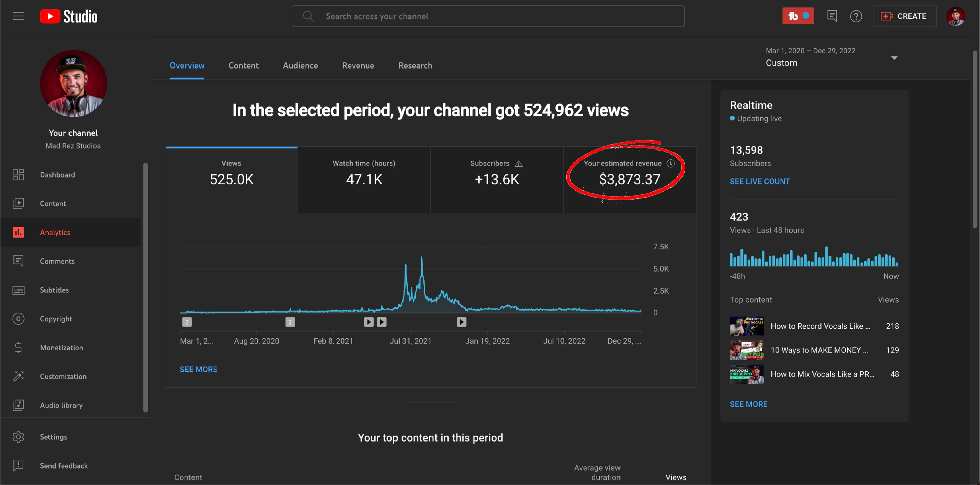Expand the Custom date range dropdown

[894, 58]
